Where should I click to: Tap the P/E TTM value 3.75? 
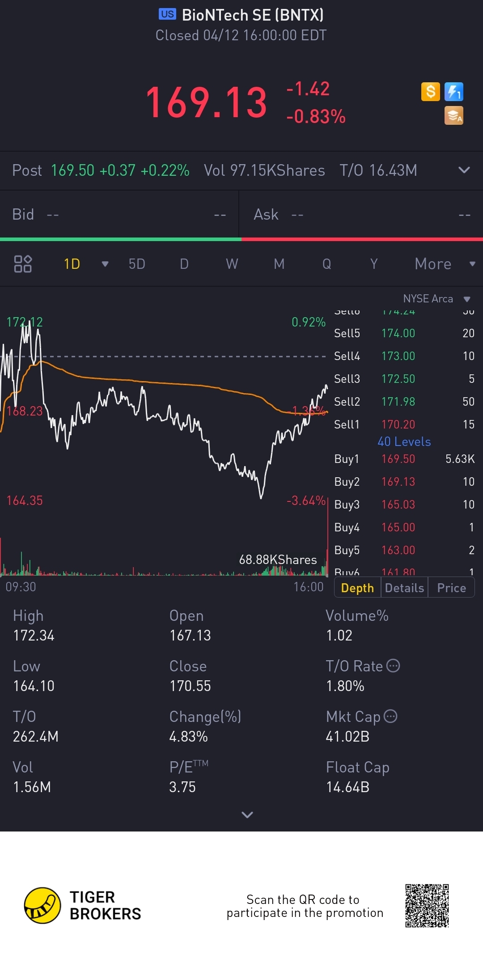[x=182, y=787]
